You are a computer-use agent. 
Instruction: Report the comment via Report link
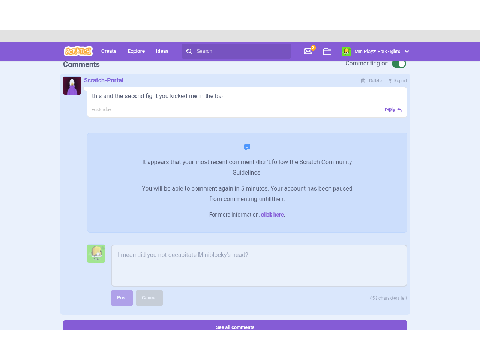coord(398,81)
